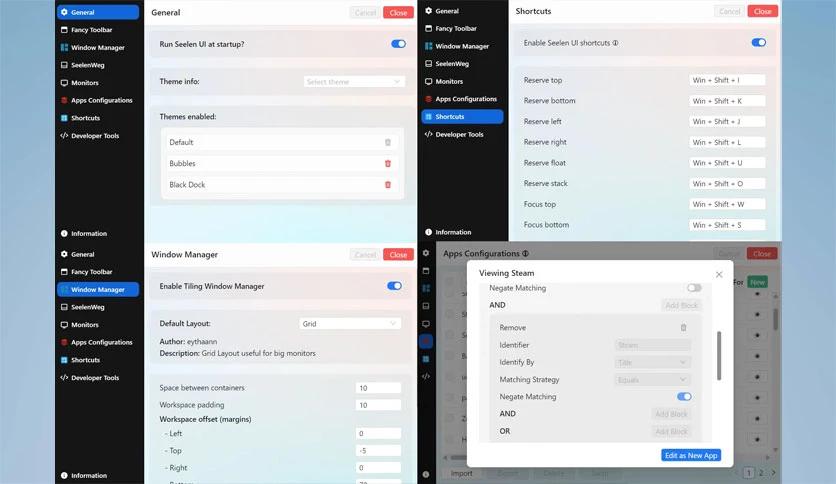This screenshot has height=484, width=836.
Task: Open Fancy Toolbar icon in collapsed Apps Configurations sidebar
Action: pos(426,271)
